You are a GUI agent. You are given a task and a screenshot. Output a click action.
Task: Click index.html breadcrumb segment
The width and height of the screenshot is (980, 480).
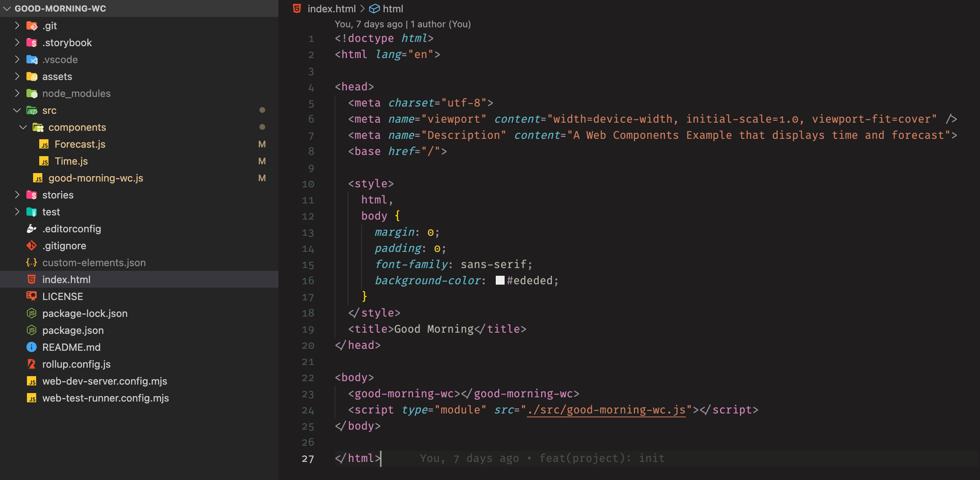(332, 8)
